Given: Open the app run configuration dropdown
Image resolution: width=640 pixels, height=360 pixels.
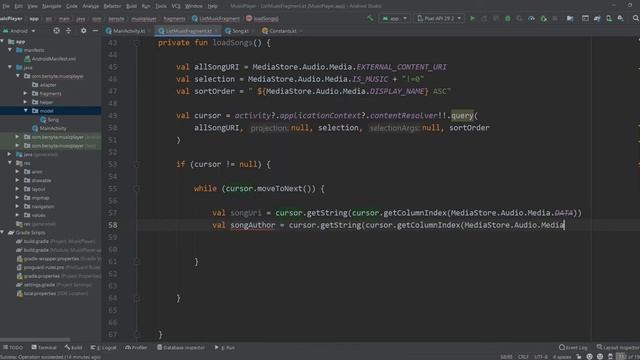Looking at the screenshot, I should click(x=394, y=18).
